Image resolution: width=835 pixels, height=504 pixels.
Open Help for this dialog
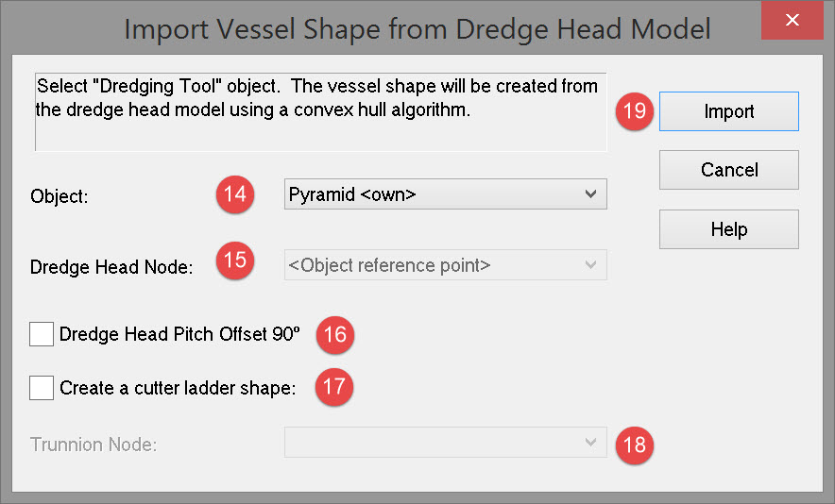(728, 229)
